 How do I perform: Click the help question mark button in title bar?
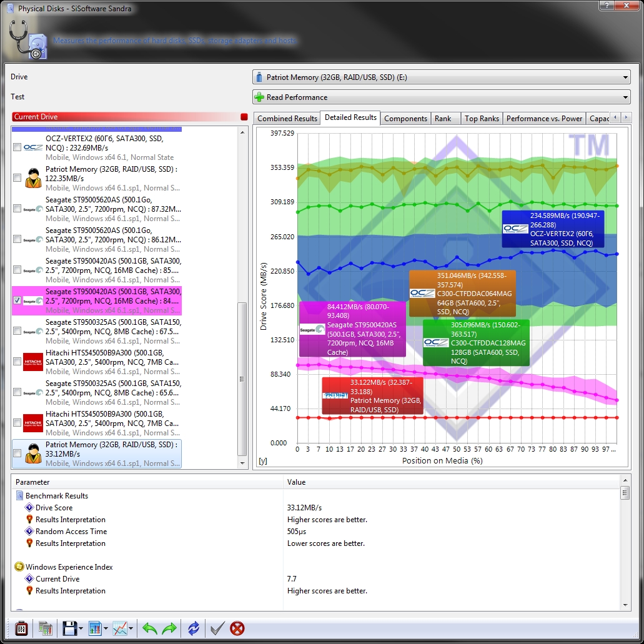(x=607, y=6)
